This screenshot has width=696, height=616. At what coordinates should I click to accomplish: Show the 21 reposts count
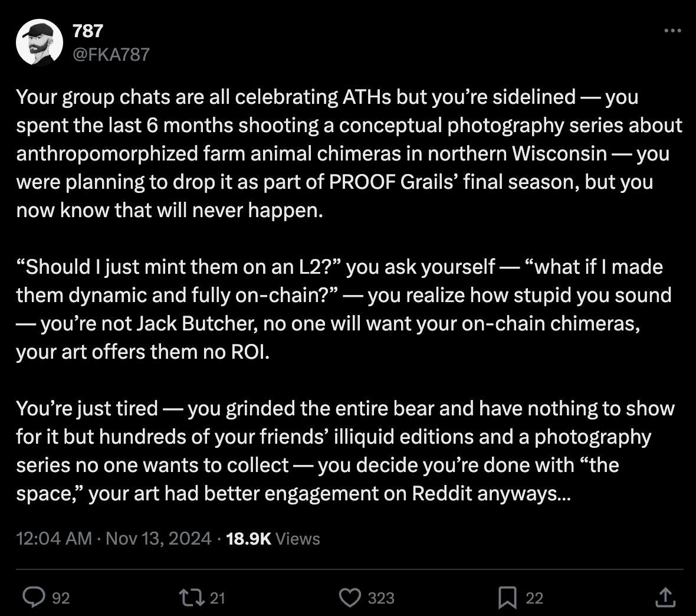pyautogui.click(x=217, y=598)
